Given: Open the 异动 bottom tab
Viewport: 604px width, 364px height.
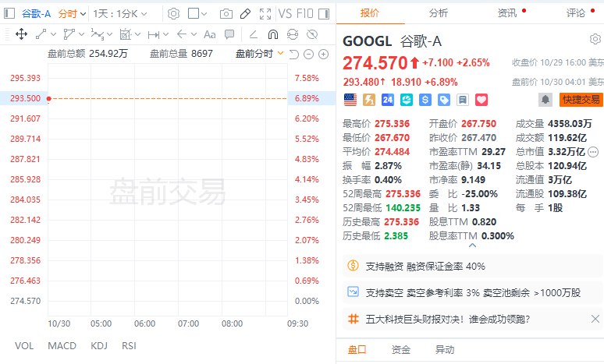Looking at the screenshot, I should (x=445, y=350).
